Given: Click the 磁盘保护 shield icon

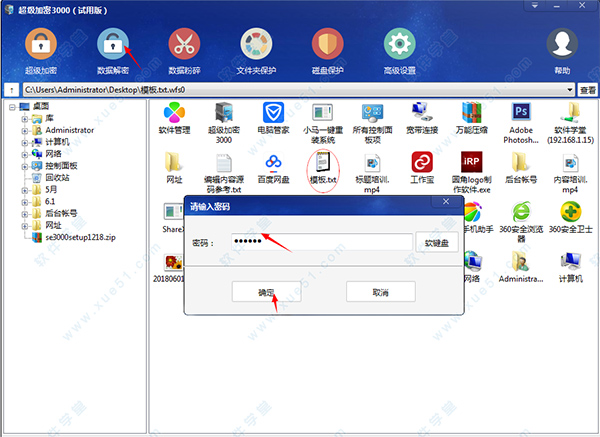Looking at the screenshot, I should click(x=329, y=46).
